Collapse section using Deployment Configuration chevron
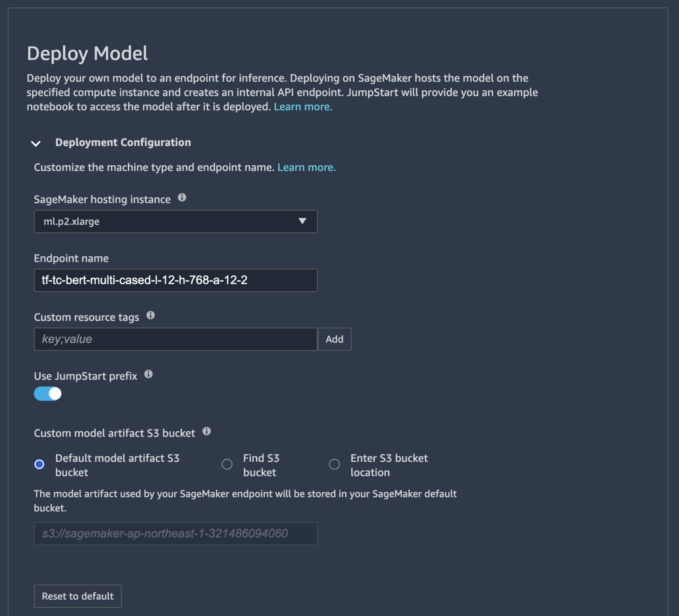Viewport: 679px width, 616px height. pyautogui.click(x=36, y=143)
